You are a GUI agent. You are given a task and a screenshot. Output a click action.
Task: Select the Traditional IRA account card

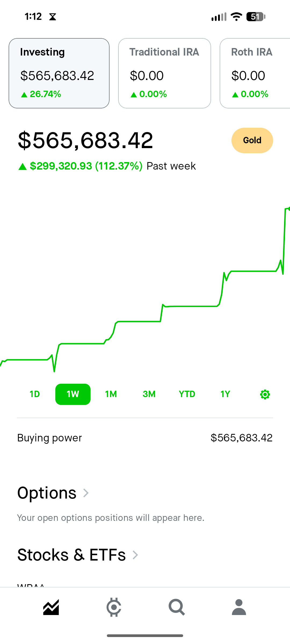pyautogui.click(x=164, y=73)
